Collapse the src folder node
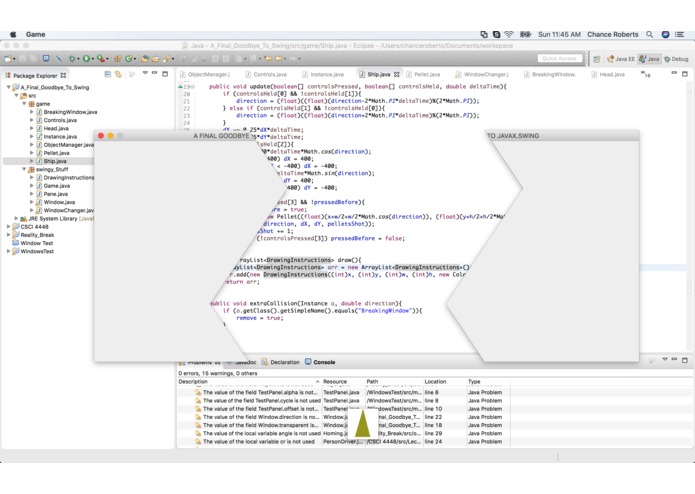Screen dimensions: 695x494 pos(16,95)
